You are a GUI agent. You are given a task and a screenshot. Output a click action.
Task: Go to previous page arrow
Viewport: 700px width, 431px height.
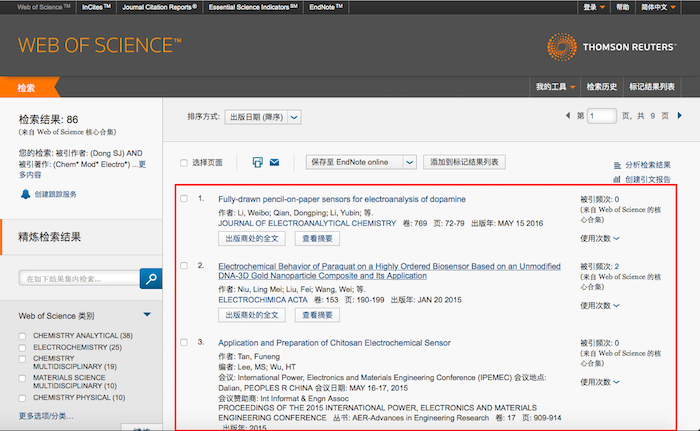coord(568,116)
